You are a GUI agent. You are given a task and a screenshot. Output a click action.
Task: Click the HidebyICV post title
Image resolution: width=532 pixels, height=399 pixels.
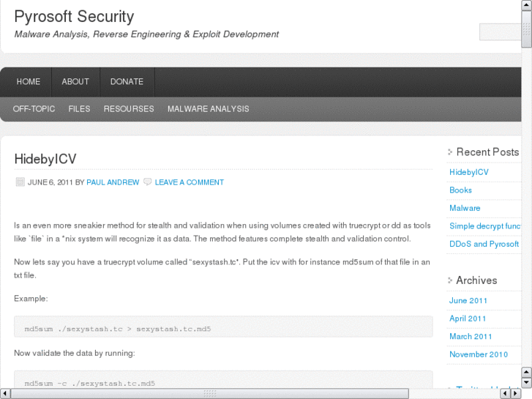tap(45, 160)
